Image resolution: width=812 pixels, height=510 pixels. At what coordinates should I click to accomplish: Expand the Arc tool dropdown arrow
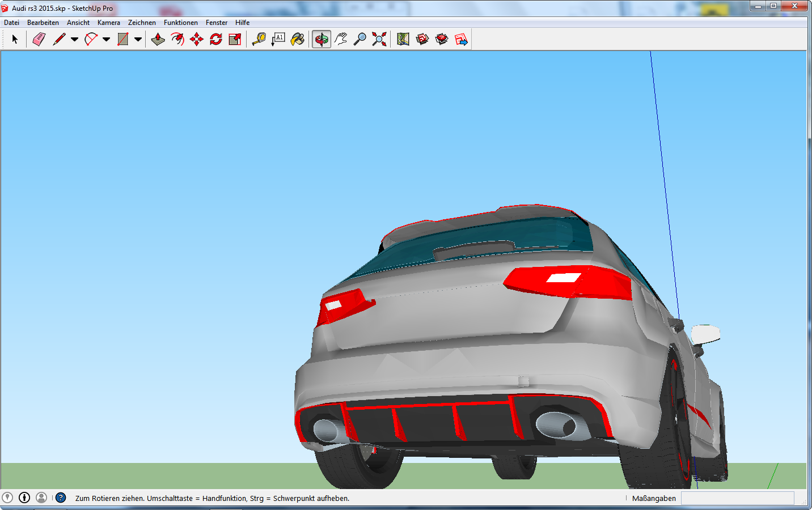106,39
